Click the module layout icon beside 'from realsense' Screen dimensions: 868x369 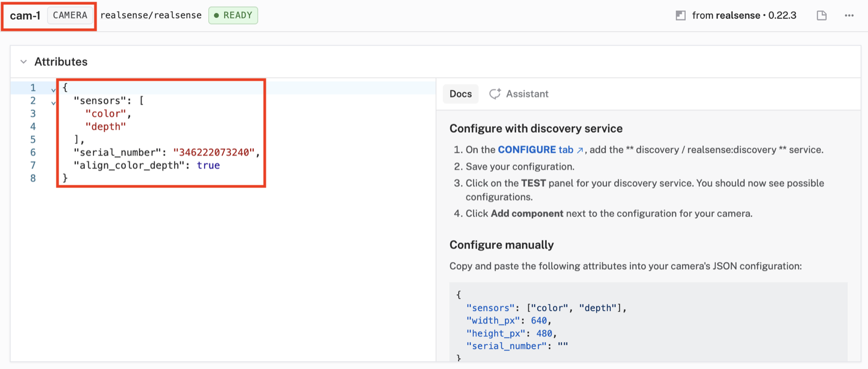click(680, 15)
